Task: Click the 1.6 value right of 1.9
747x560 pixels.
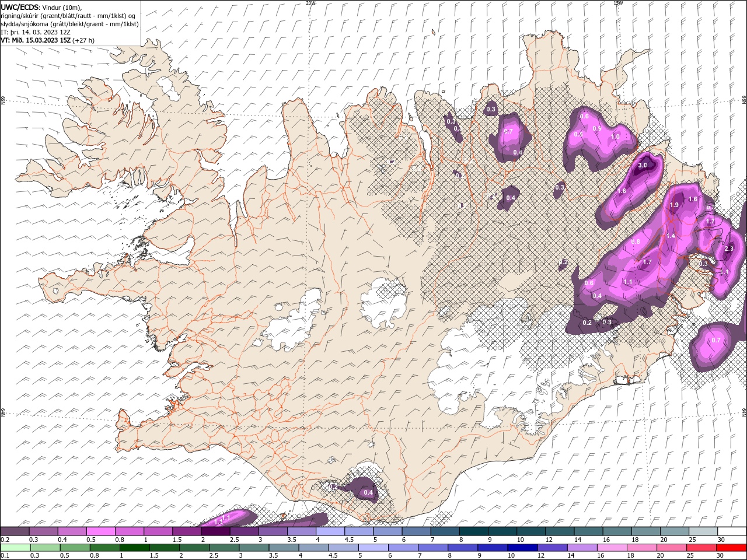Action: [x=693, y=199]
